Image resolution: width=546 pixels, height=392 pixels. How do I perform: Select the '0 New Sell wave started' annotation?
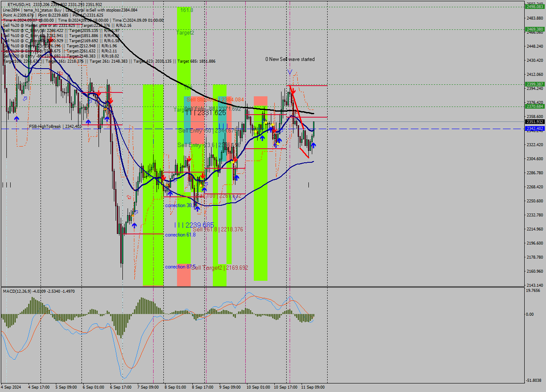290,59
